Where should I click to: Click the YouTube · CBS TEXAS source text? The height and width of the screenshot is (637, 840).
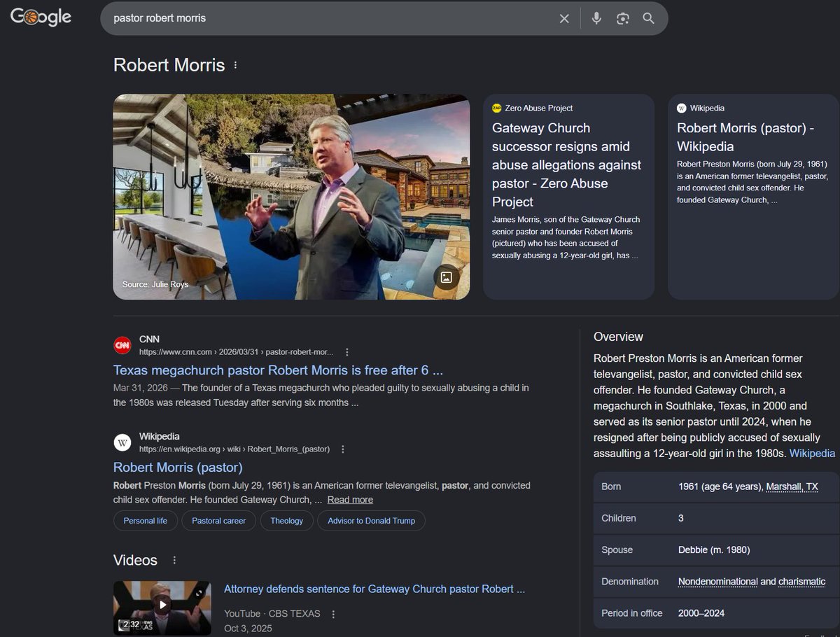(272, 614)
